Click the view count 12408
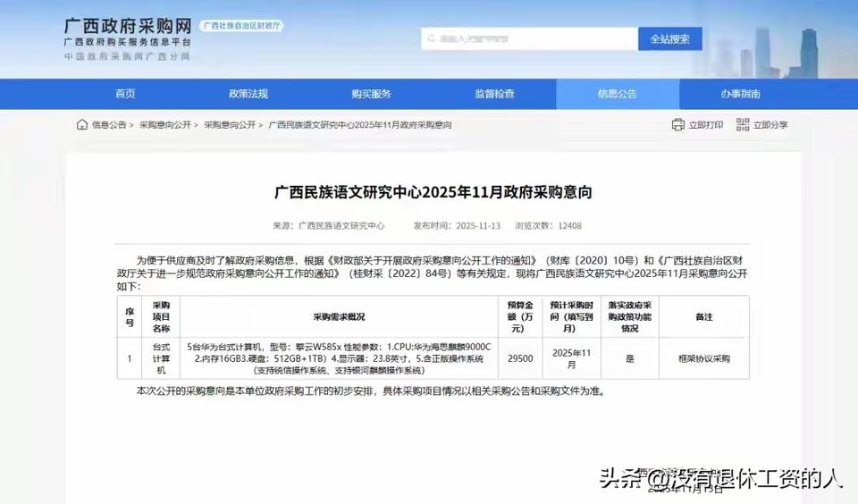This screenshot has height=504, width=858. tap(569, 225)
